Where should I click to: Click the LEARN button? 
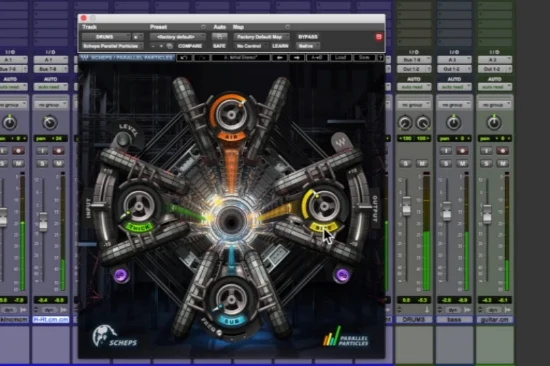click(280, 46)
